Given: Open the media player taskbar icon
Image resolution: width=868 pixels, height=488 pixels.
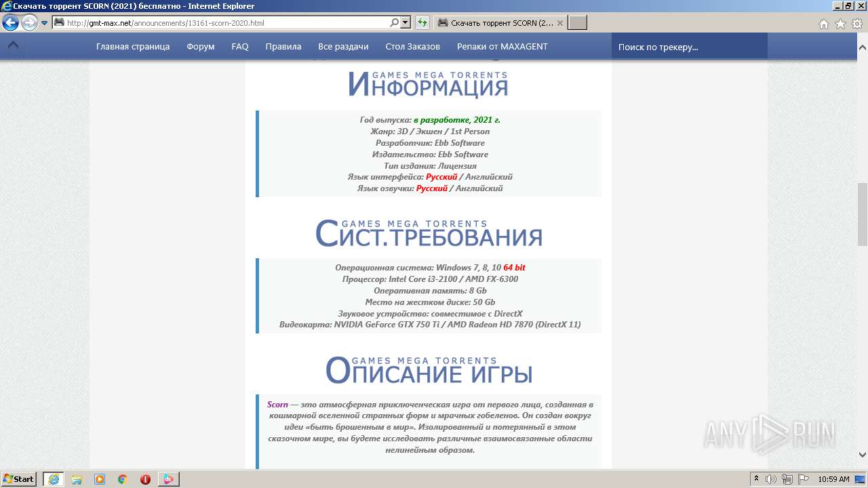Looking at the screenshot, I should [x=100, y=479].
